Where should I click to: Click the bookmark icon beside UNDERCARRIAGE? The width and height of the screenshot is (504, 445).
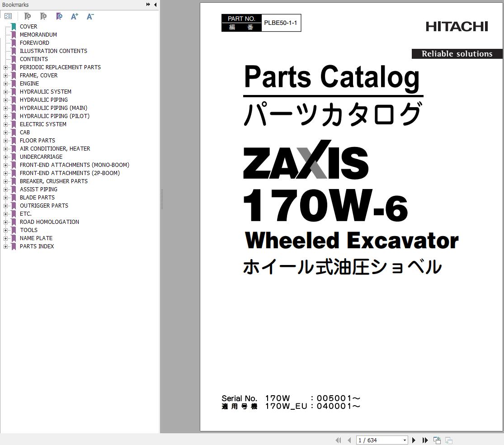[14, 156]
